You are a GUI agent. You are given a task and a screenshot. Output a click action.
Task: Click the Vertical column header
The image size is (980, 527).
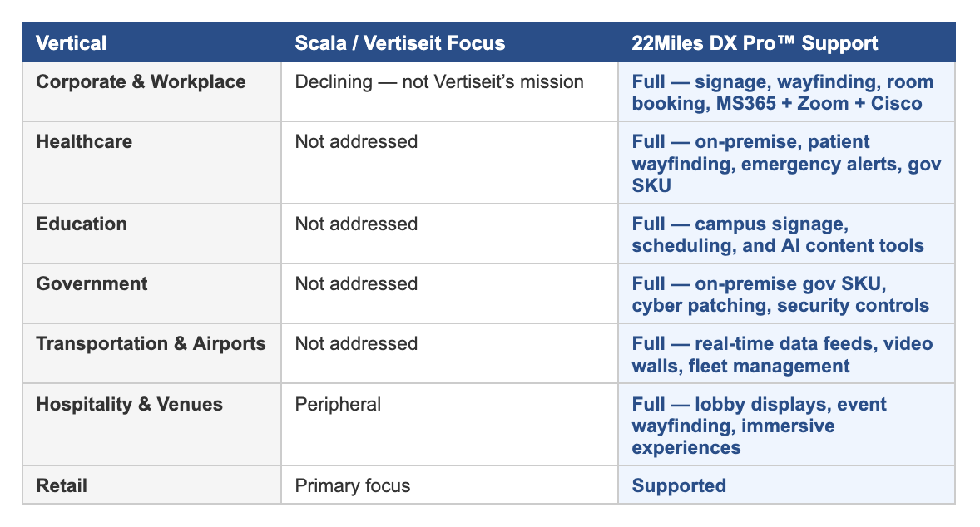(x=72, y=43)
